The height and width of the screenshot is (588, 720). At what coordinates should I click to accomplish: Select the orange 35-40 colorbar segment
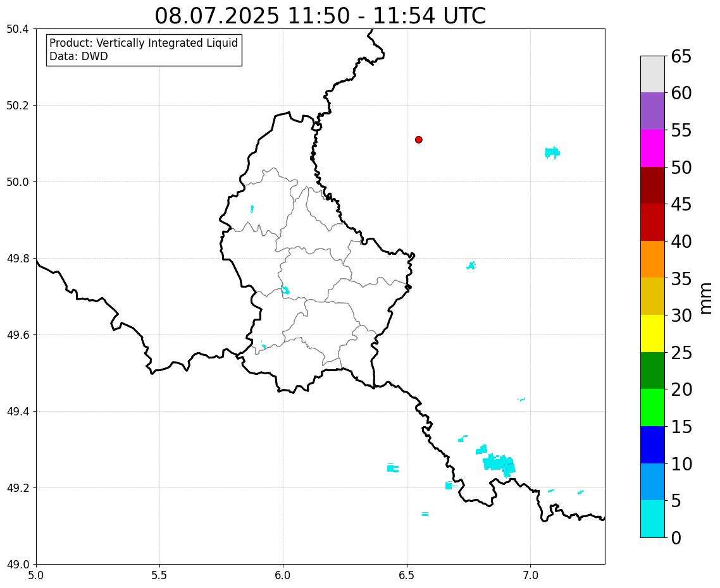coord(652,259)
